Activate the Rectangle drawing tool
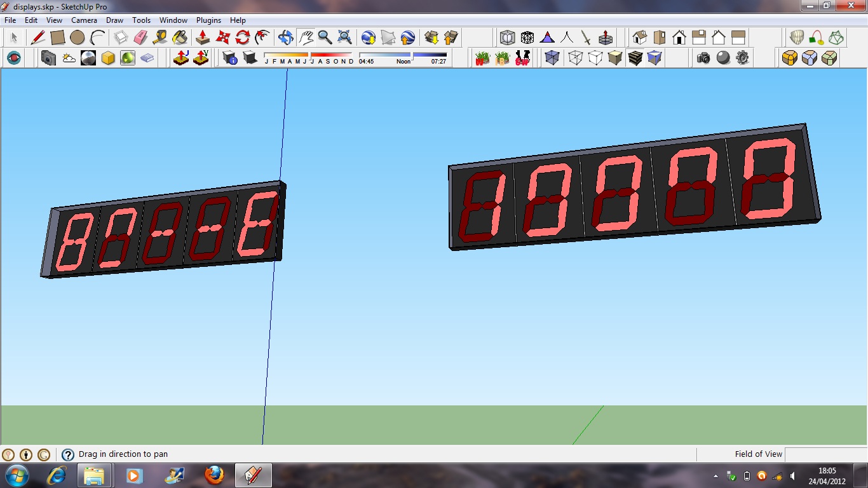 pos(58,37)
